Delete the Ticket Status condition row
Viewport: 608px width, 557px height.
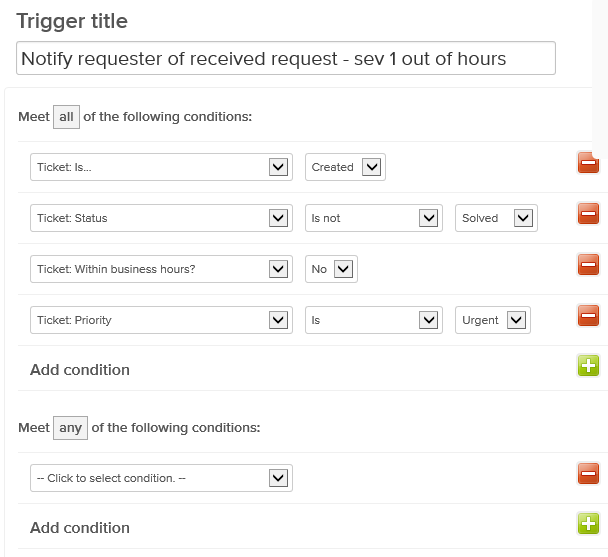click(588, 213)
